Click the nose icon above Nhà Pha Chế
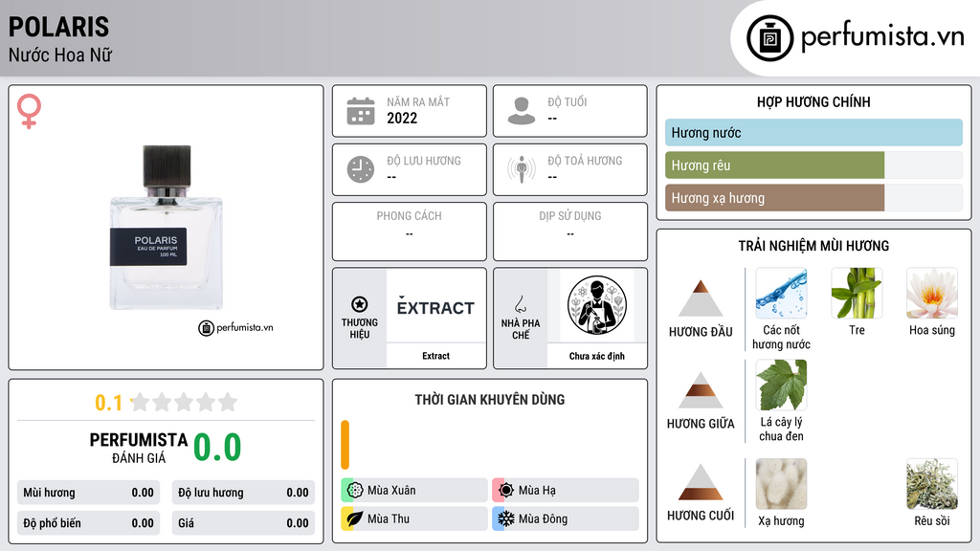980x551 pixels. click(x=520, y=304)
